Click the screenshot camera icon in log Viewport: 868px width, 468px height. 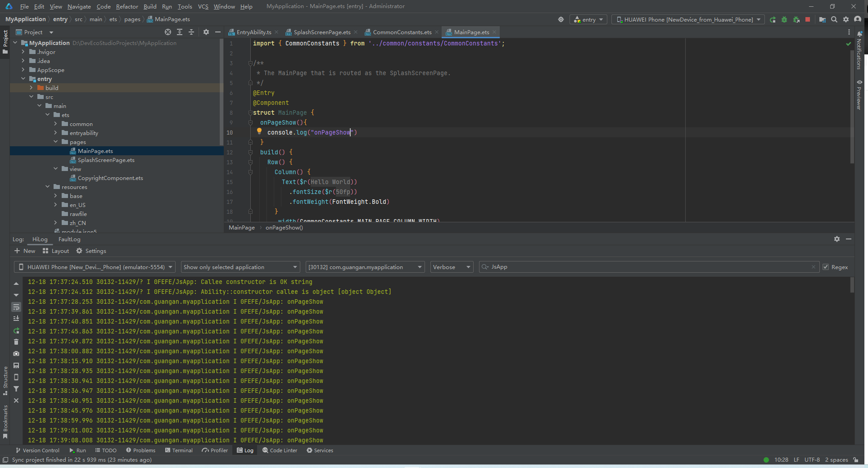[16, 354]
